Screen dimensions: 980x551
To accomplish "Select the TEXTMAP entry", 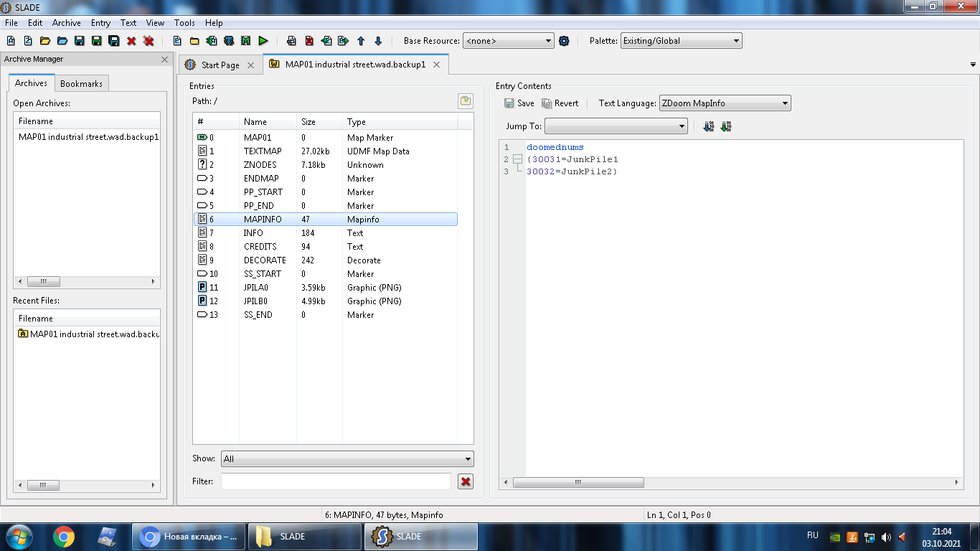I will point(325,151).
